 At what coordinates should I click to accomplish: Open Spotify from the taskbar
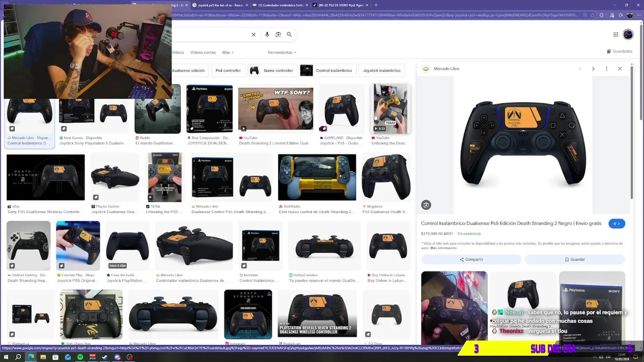point(80,357)
